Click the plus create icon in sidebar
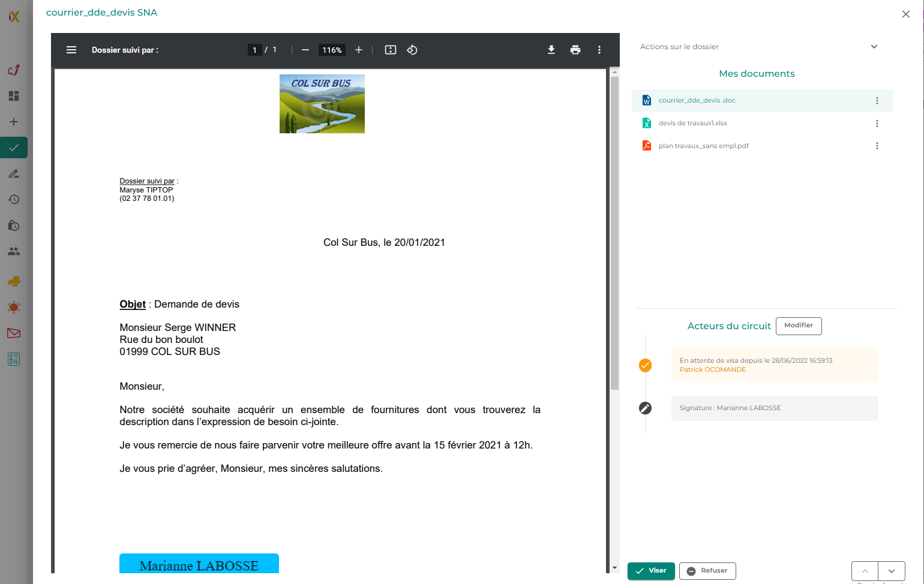924x584 pixels. (14, 122)
